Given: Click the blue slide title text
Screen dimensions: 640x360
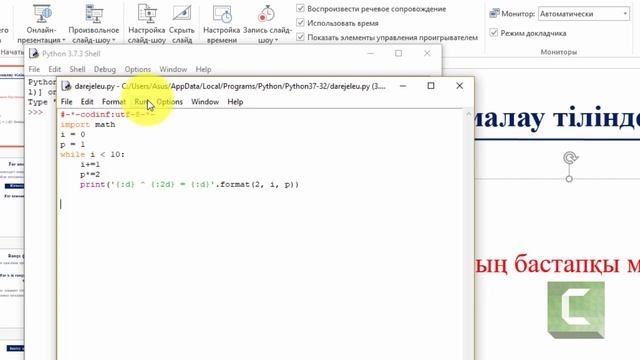Looking at the screenshot, I should click(x=557, y=119).
